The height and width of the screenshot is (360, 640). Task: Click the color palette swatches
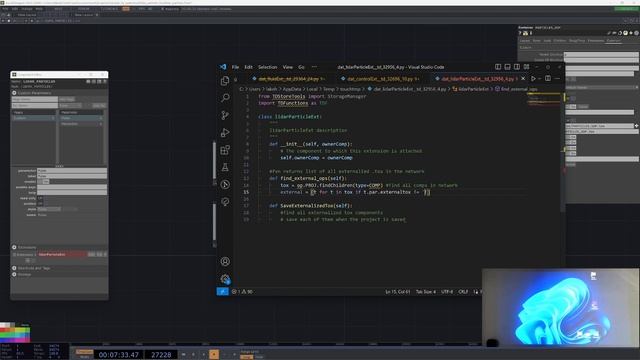pos(15,333)
